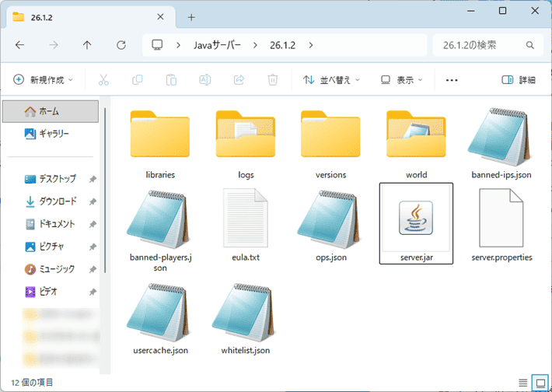The image size is (552, 392).
Task: Go up one folder level
Action: (x=87, y=45)
